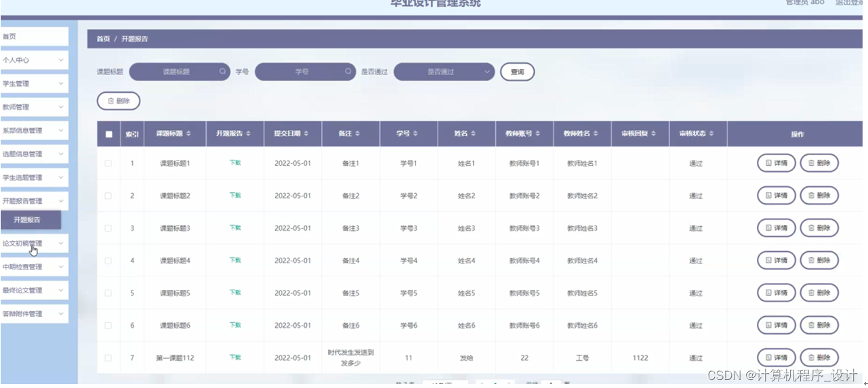
Task: Click 下载 link in row 课题标题1
Action: (x=234, y=163)
